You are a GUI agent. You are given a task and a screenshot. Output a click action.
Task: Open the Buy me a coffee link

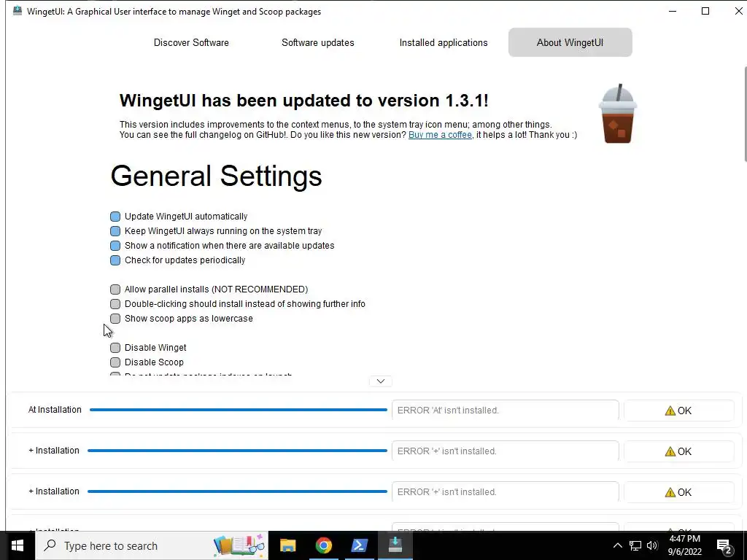[x=440, y=135]
